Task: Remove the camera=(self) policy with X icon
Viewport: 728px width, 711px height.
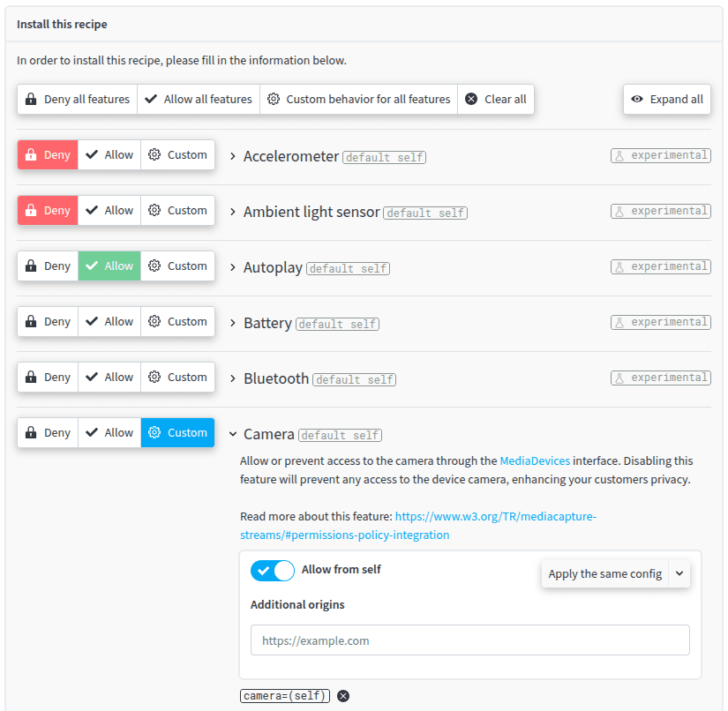Action: (343, 696)
